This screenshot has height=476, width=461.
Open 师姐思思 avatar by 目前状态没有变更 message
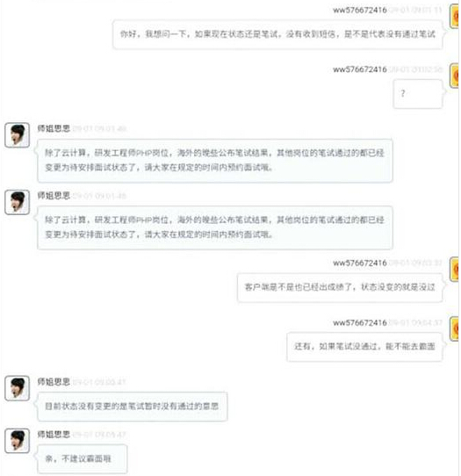click(x=17, y=388)
